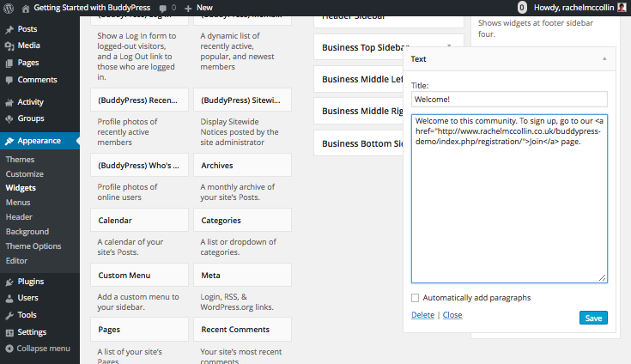
Task: Click the plus icon beside New
Action: tap(188, 8)
